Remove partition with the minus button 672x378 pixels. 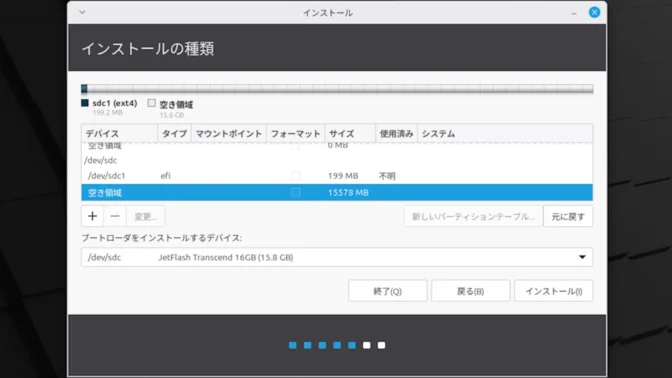[x=115, y=216]
